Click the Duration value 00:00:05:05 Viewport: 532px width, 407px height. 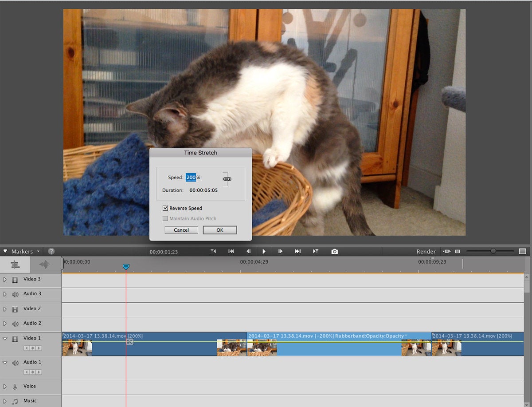tap(203, 190)
